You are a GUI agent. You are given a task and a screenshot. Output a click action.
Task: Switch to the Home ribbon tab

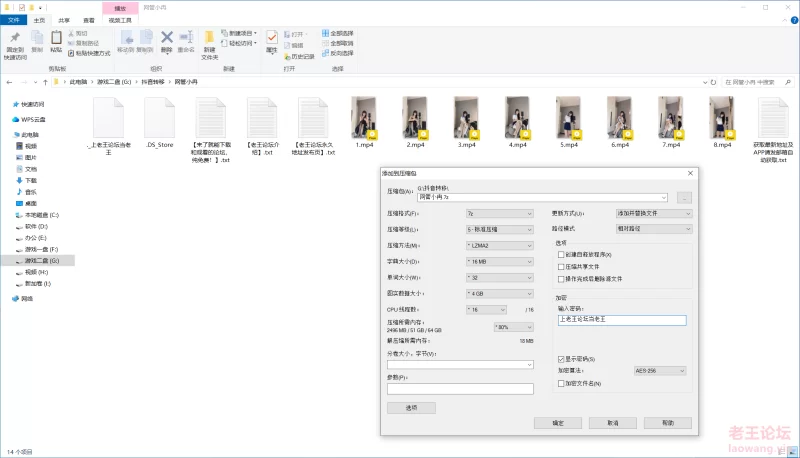tap(39, 20)
